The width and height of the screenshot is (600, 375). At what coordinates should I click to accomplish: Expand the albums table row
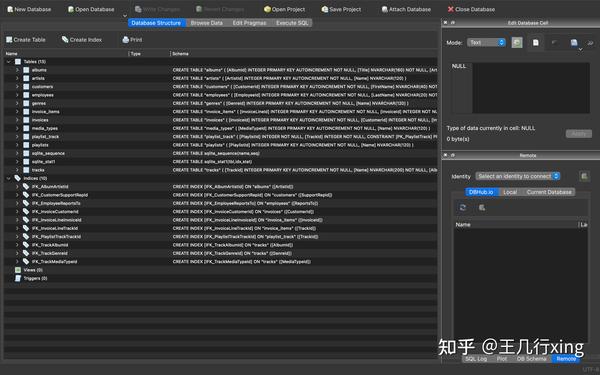17,70
